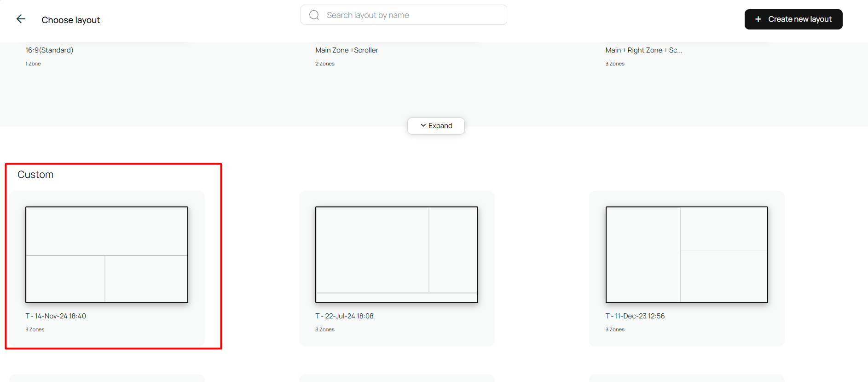The image size is (868, 382).
Task: Select the T - 11-Dec-23 12:56 layout thumbnail
Action: click(687, 255)
